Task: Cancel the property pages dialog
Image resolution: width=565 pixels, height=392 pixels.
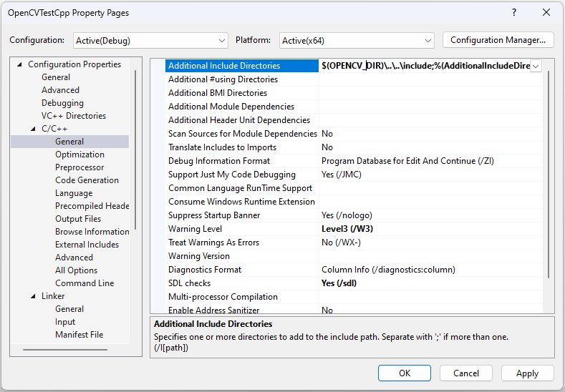Action: point(466,373)
